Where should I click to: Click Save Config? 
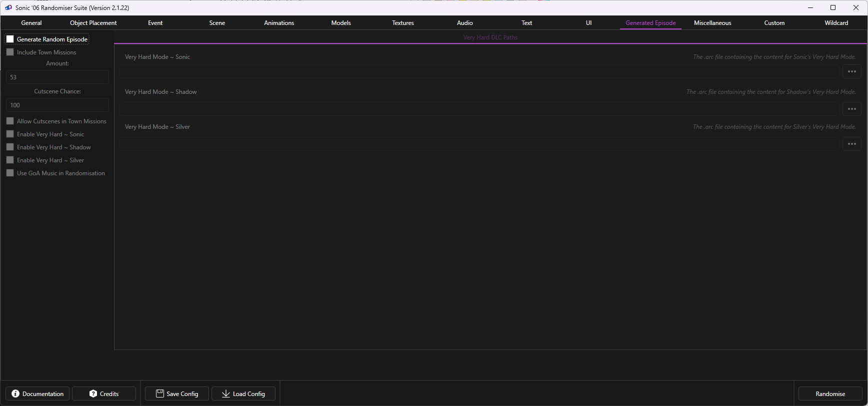(x=177, y=394)
